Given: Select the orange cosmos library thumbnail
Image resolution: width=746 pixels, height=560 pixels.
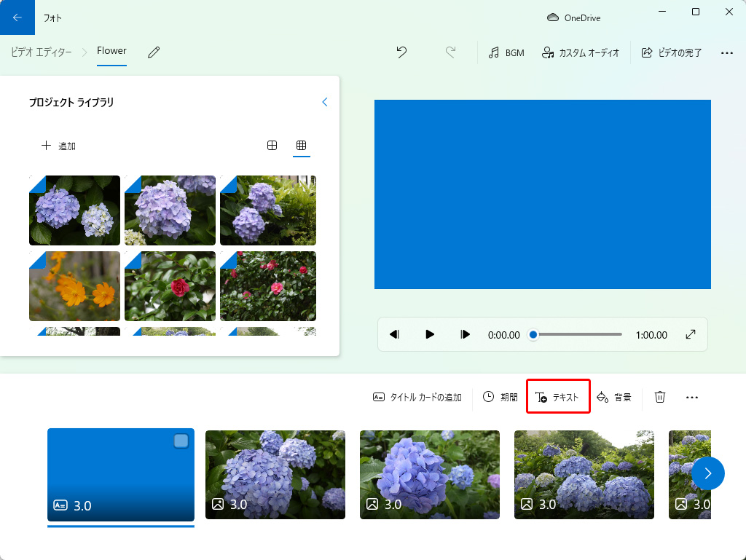Looking at the screenshot, I should [x=75, y=286].
